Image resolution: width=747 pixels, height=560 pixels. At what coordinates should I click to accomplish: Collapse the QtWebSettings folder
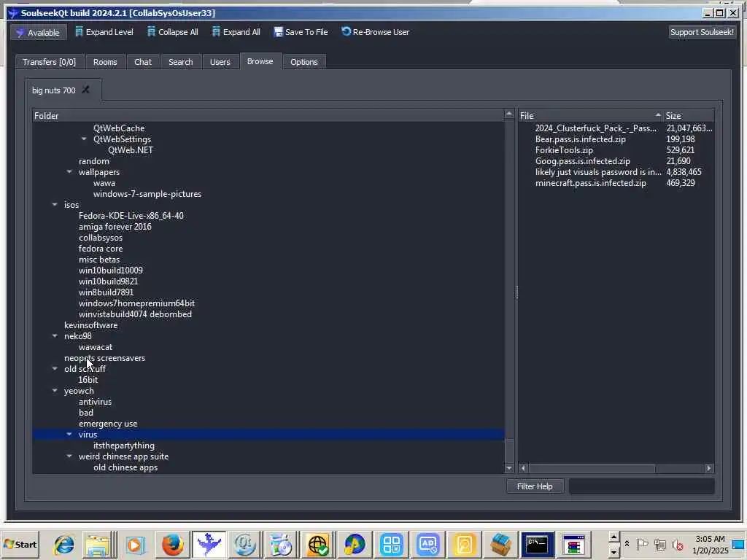(84, 139)
